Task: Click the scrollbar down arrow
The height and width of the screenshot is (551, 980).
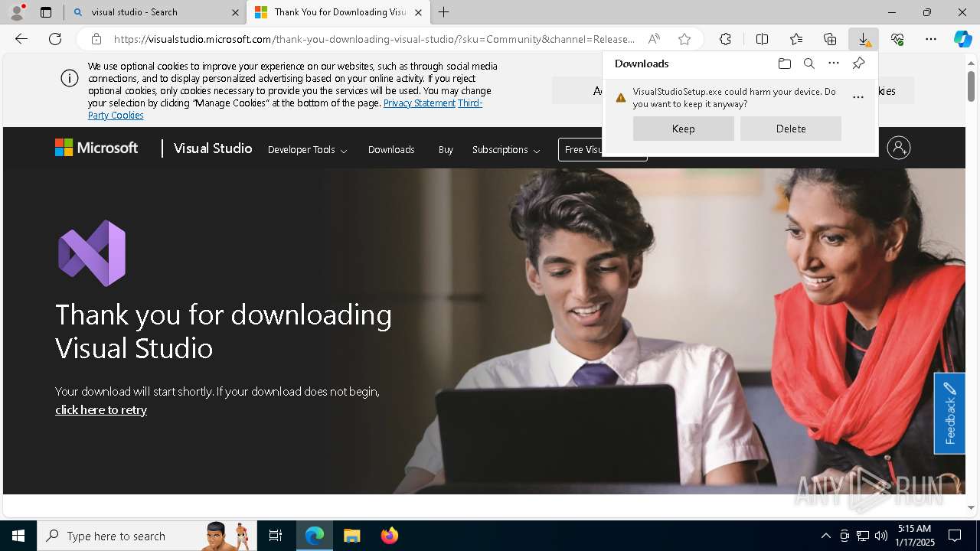Action: click(971, 507)
